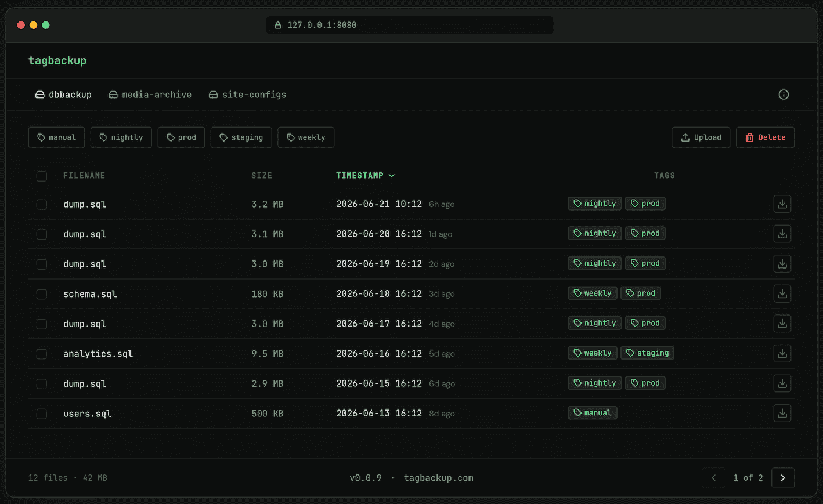Screen dimensions: 823x504
Task: Sort by the Filename column
Action: 84,175
